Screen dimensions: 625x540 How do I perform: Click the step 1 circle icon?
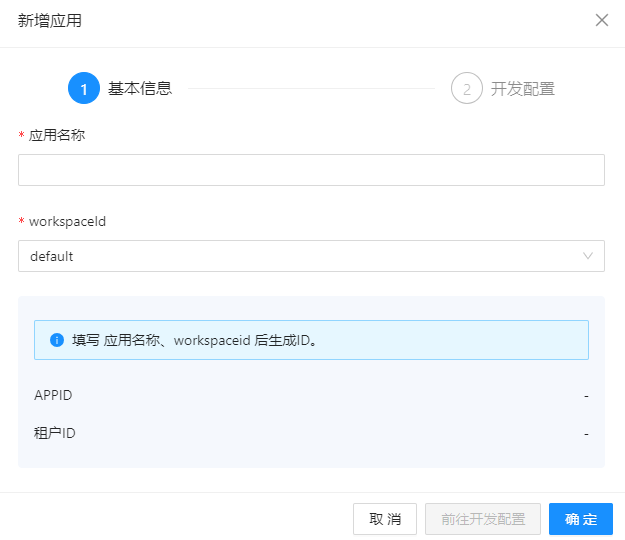[84, 88]
